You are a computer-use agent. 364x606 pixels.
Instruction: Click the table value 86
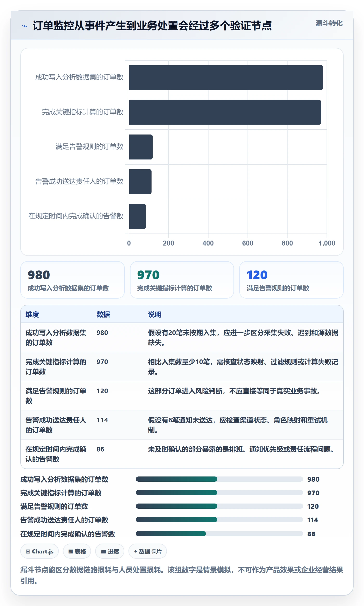click(100, 449)
